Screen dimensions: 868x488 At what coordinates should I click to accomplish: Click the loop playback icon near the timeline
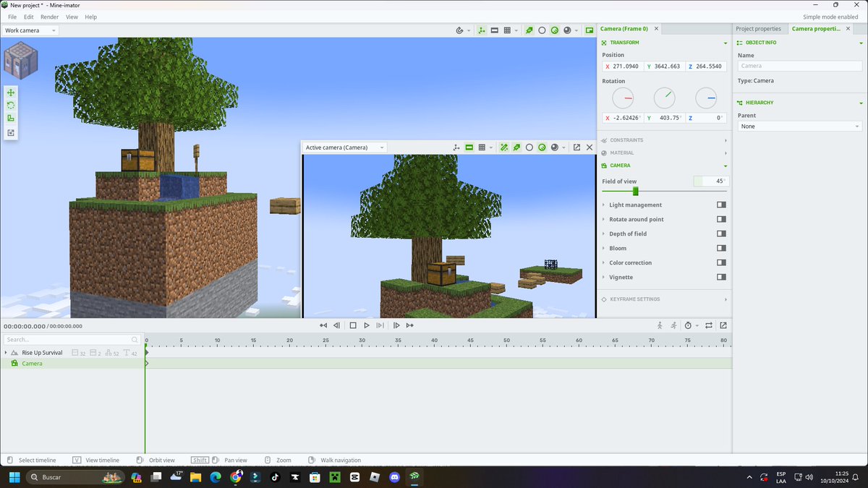[709, 325]
